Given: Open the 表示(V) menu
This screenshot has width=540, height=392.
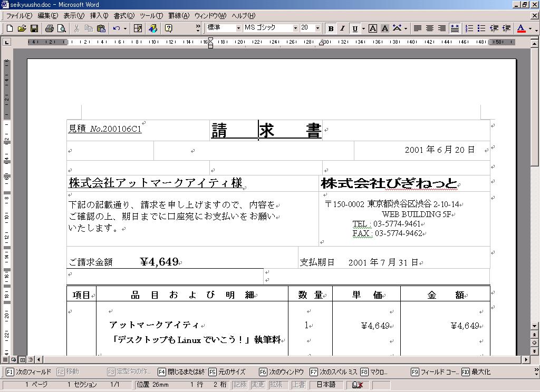Looking at the screenshot, I should tap(74, 16).
